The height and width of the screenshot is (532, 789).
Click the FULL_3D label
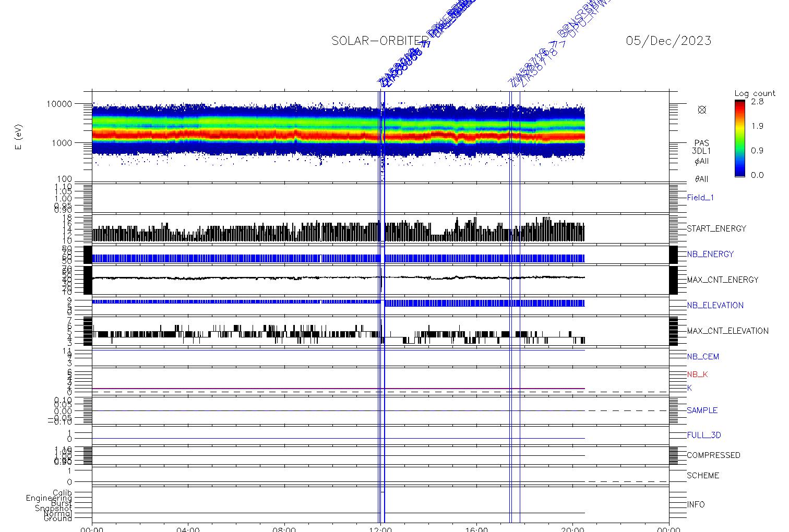point(704,435)
